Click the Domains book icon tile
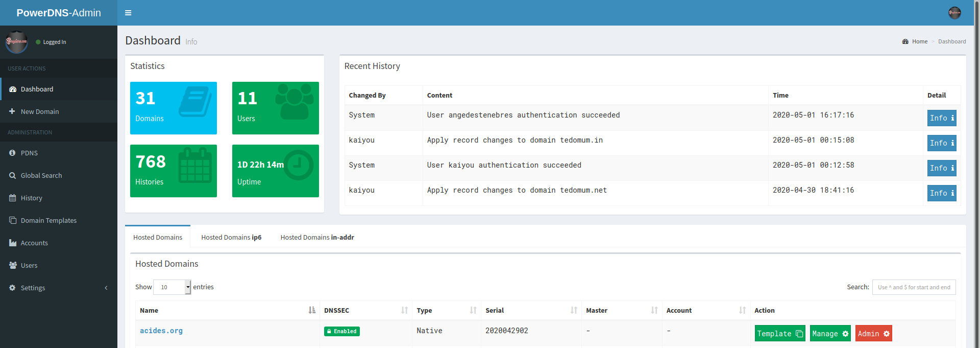The image size is (980, 348). click(x=174, y=108)
